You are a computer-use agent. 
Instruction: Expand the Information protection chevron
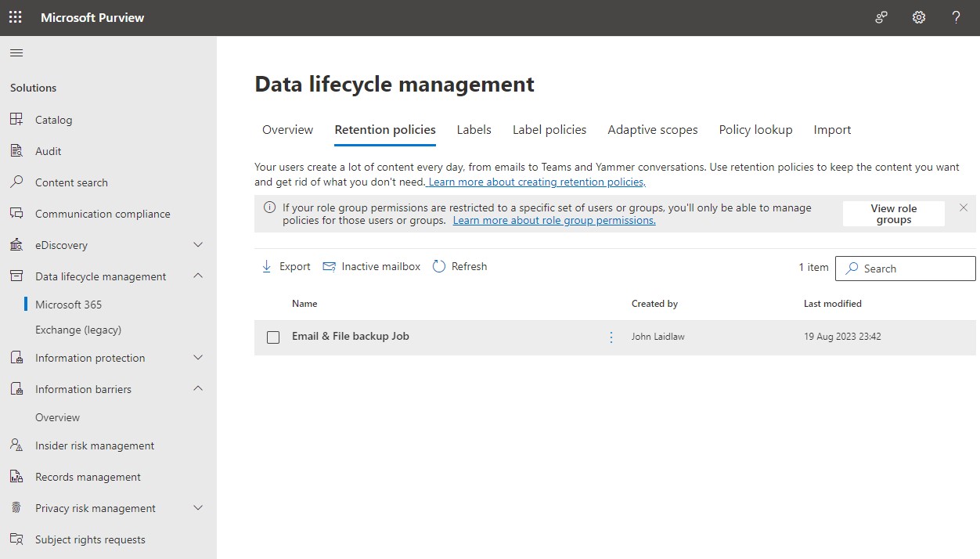point(198,357)
